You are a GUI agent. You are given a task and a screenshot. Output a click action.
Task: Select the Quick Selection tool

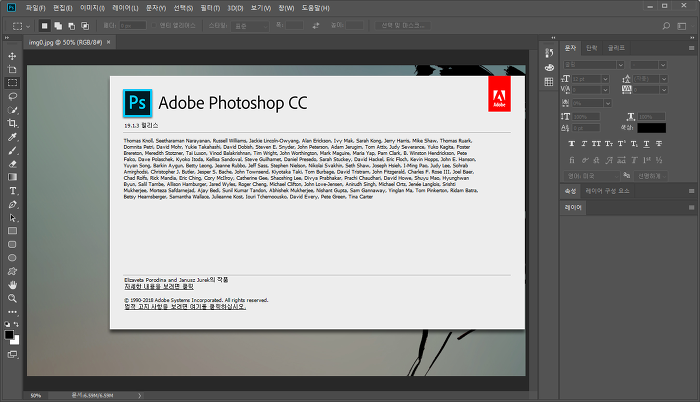[12, 110]
